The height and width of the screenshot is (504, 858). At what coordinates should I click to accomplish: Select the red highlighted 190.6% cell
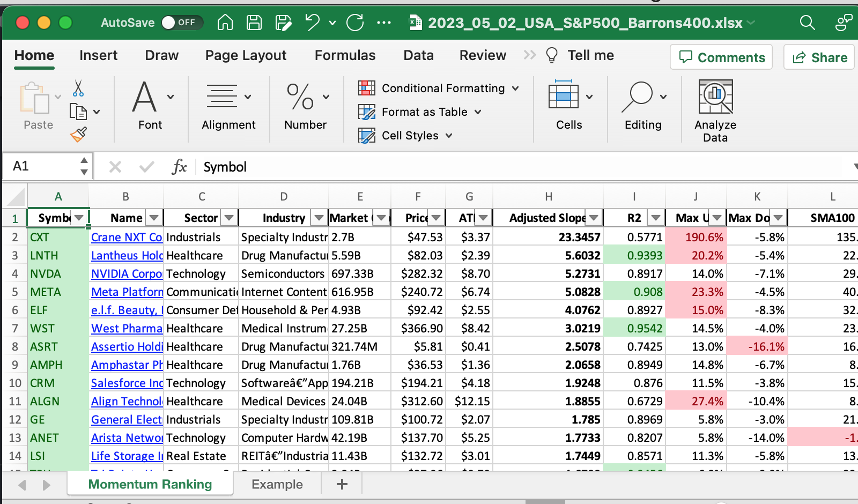tap(696, 237)
